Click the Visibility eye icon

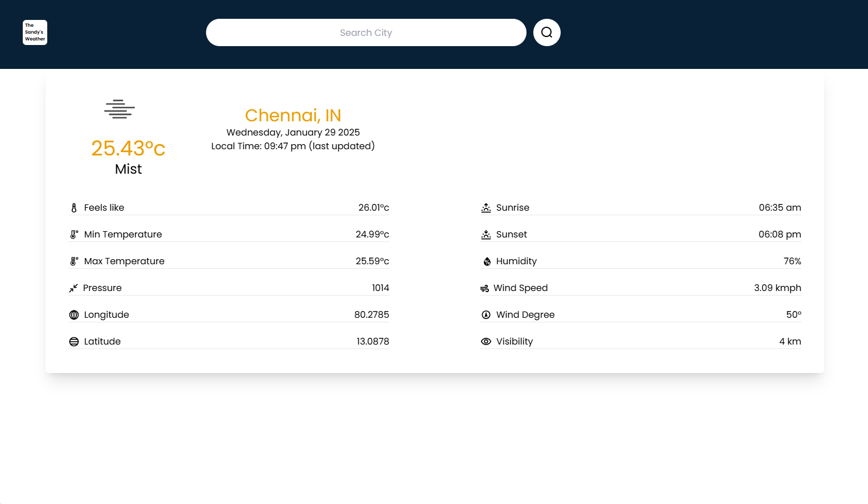pos(486,342)
